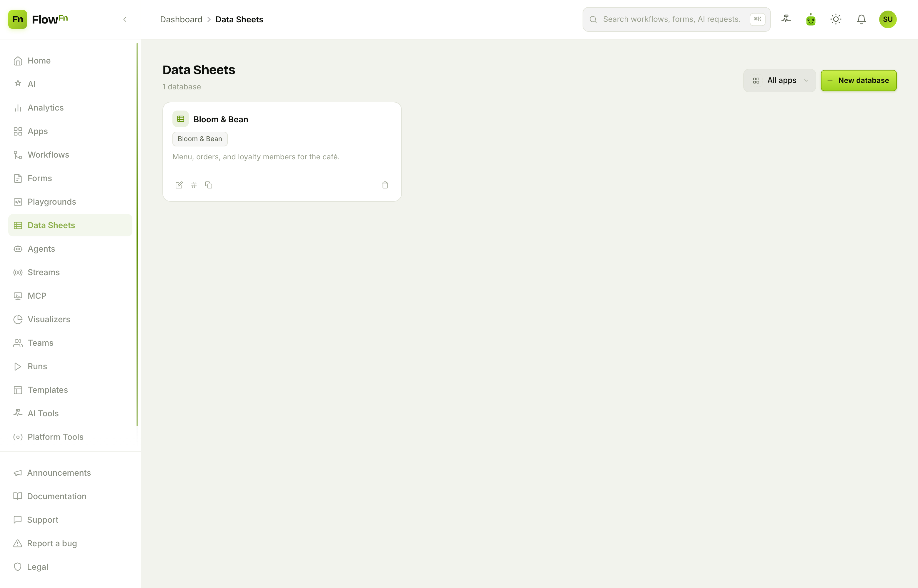Toggle the light/dark theme sun icon
This screenshot has width=918, height=588.
[836, 19]
